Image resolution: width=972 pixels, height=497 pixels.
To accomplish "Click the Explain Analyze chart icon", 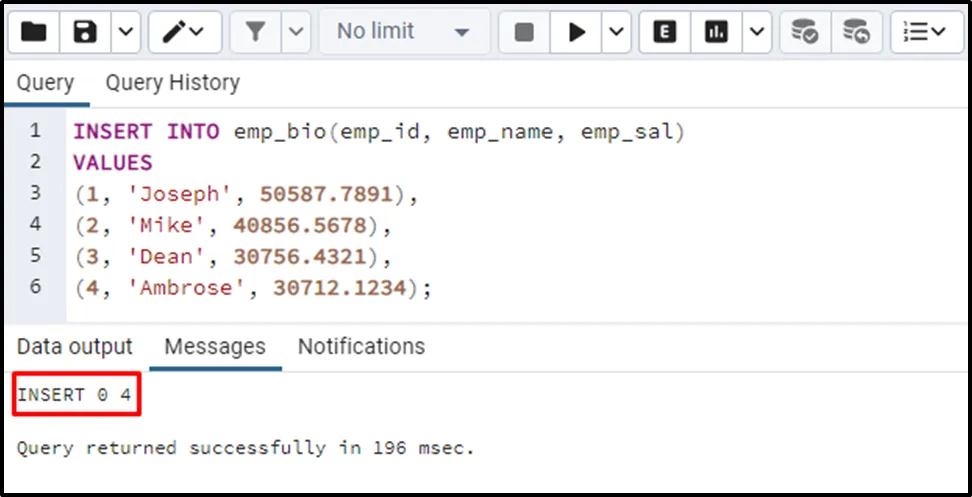I will (x=716, y=32).
